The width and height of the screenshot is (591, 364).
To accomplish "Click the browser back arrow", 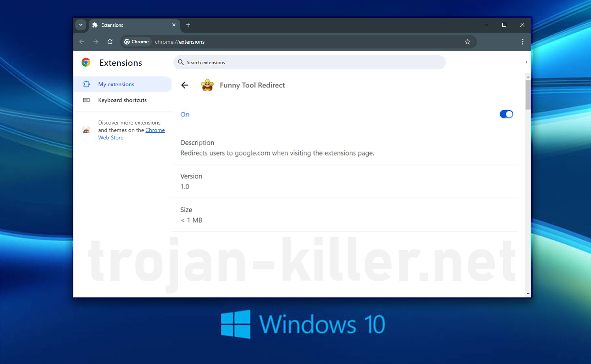I will click(82, 42).
